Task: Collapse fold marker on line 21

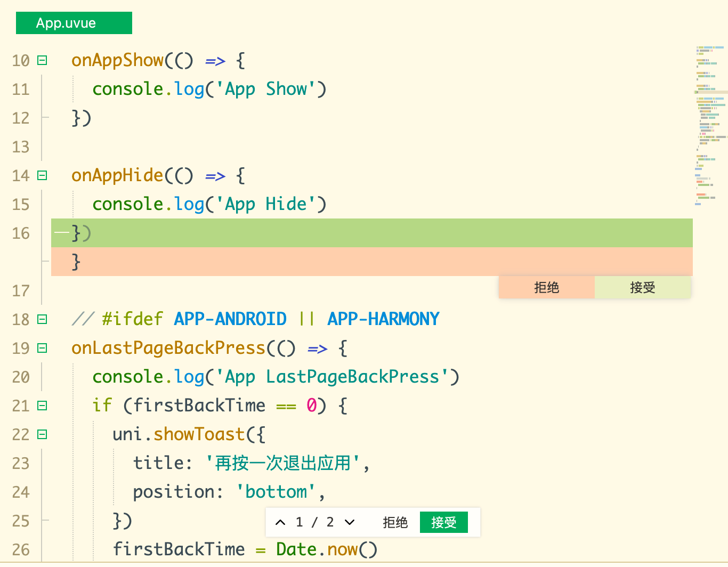Action: point(42,406)
